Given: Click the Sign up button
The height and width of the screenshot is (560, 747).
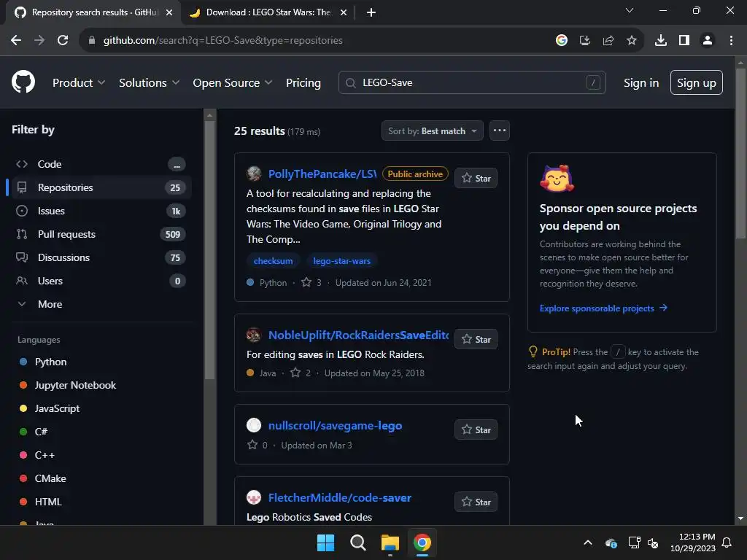Looking at the screenshot, I should click(696, 82).
